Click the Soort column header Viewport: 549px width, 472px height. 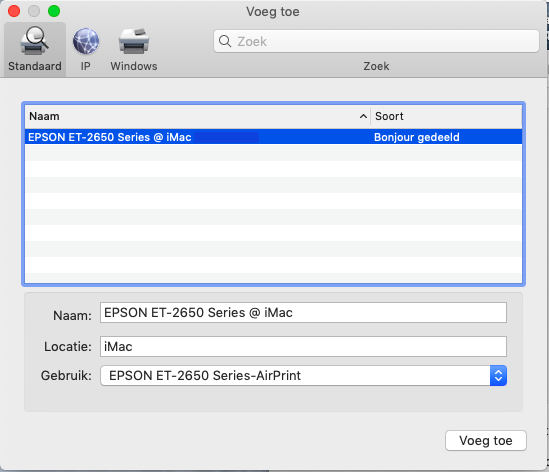coord(446,116)
